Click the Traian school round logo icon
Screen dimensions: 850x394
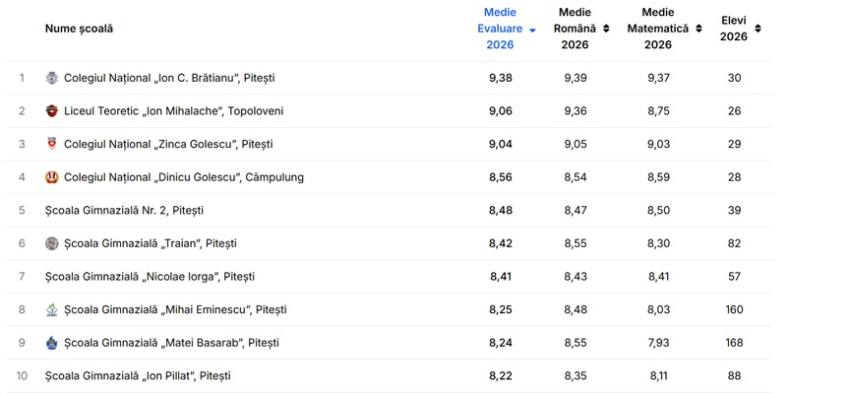point(51,243)
